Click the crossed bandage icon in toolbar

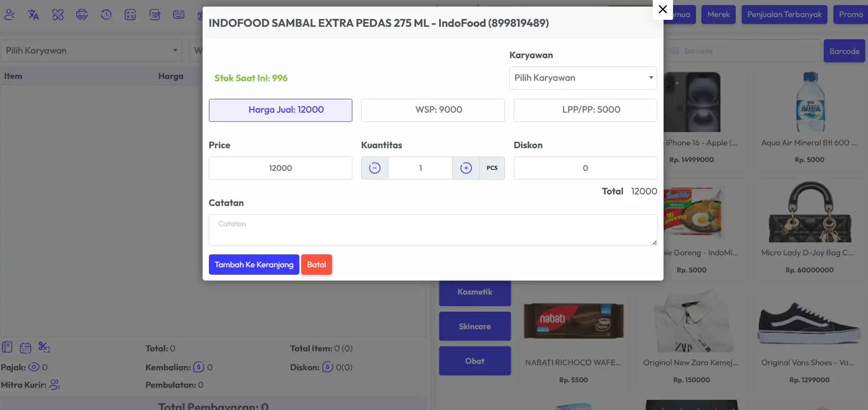58,15
